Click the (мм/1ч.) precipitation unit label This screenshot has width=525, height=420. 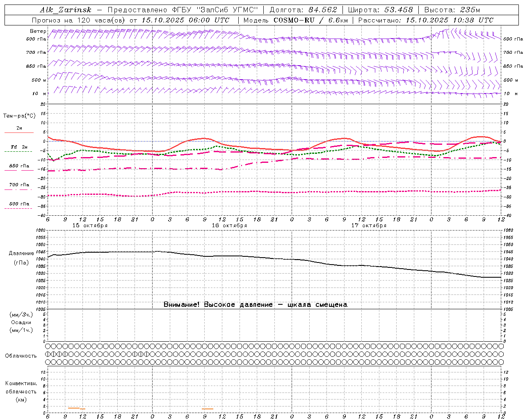(x=21, y=330)
